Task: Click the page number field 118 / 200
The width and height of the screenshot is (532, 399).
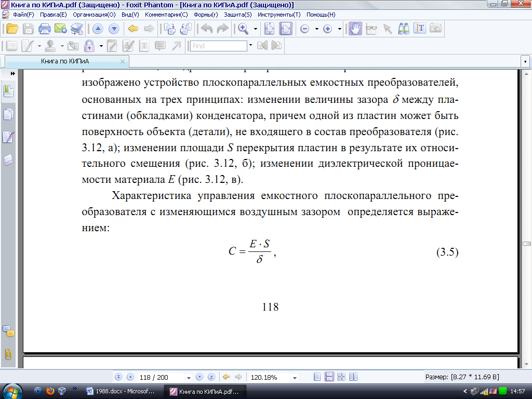Action: [x=161, y=377]
